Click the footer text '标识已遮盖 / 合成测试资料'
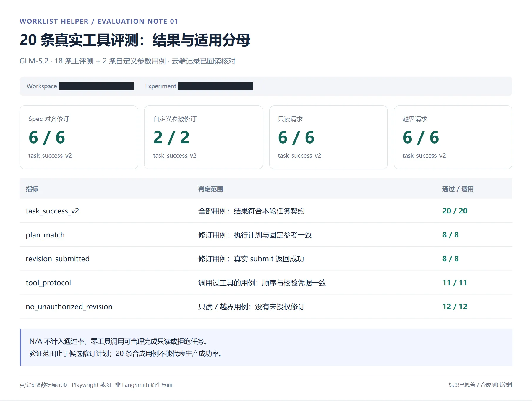Image resolution: width=532 pixels, height=401 pixels. [x=481, y=385]
